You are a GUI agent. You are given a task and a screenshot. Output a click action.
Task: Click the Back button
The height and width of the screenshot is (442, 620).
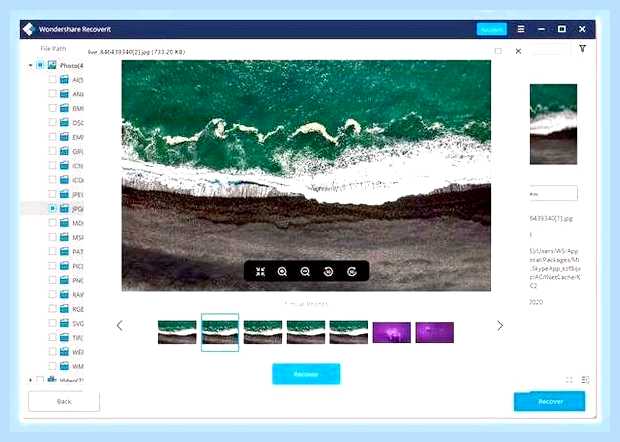[64, 401]
